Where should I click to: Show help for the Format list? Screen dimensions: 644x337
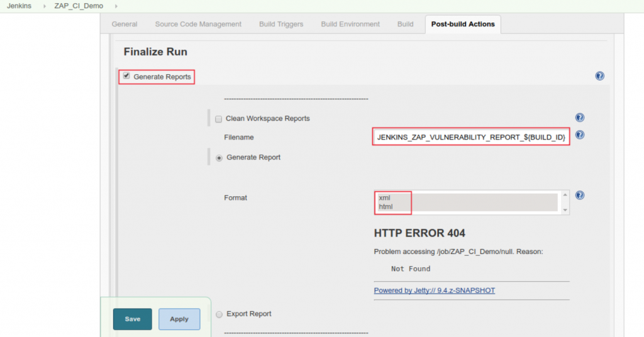click(579, 196)
